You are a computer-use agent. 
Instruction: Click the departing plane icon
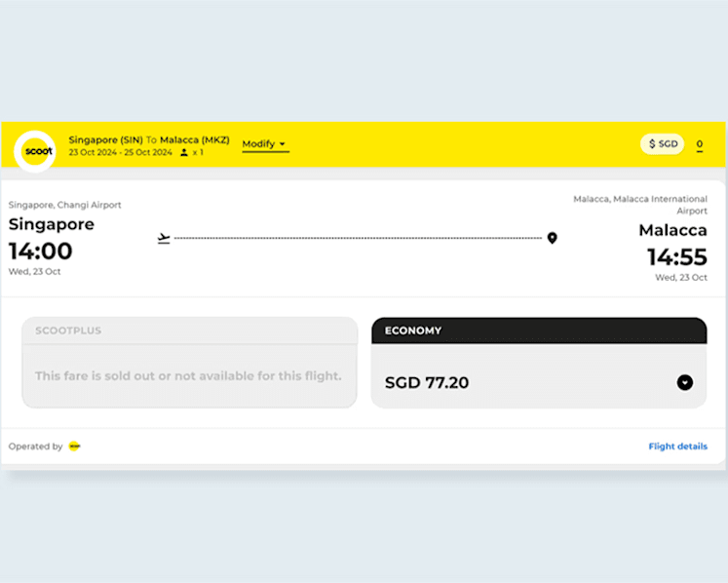click(x=164, y=238)
